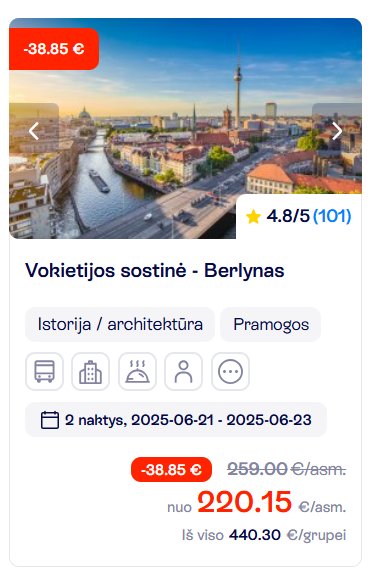Click the 440.30 € group total
The image size is (373, 580).
255,535
